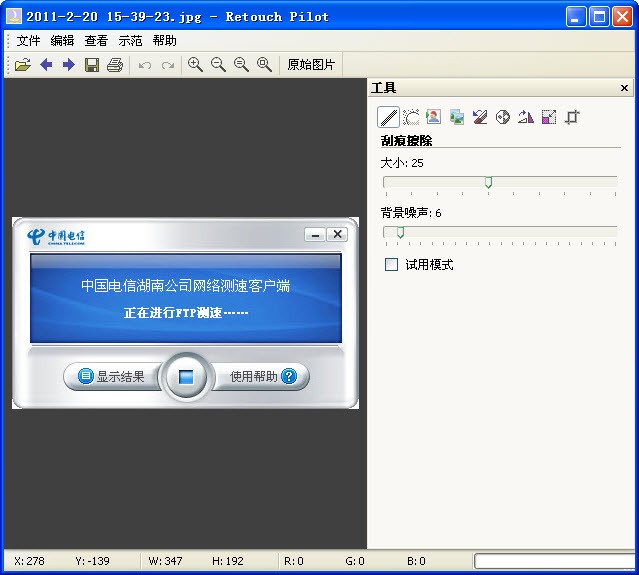Select the undo brush eraser tool
The width and height of the screenshot is (639, 575).
[480, 117]
